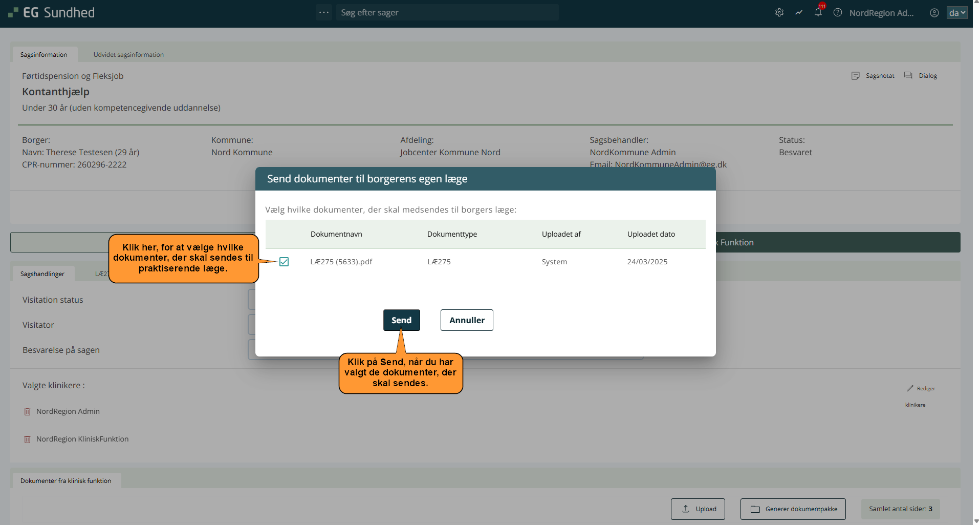
Task: Open the settings gear icon
Action: [x=779, y=13]
